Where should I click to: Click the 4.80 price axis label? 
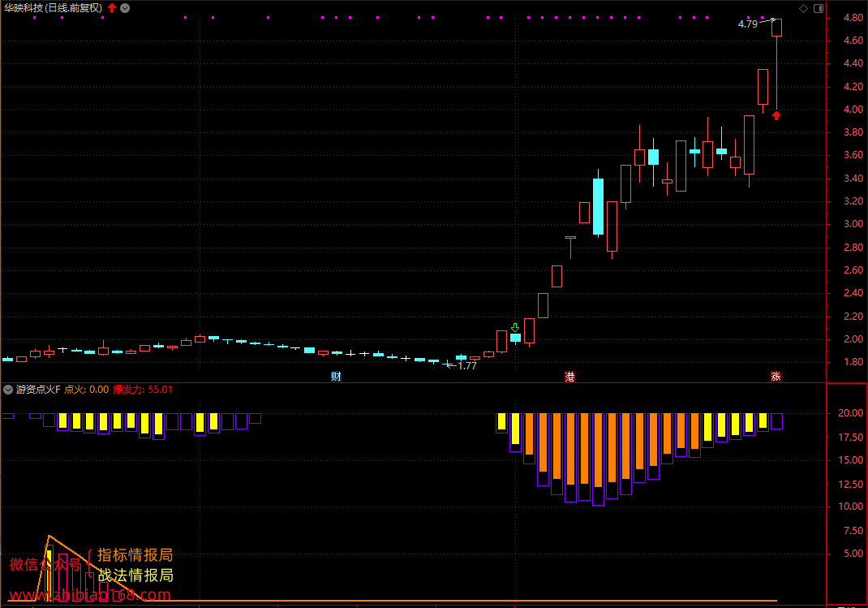tap(853, 18)
